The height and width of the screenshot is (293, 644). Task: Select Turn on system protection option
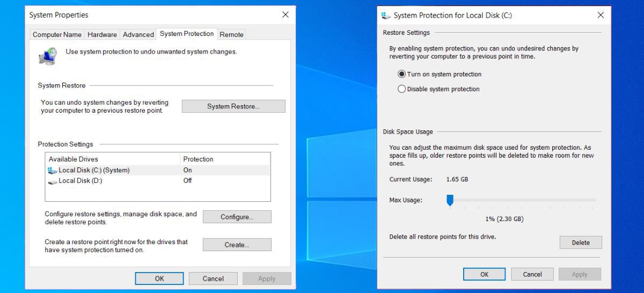pyautogui.click(x=401, y=74)
